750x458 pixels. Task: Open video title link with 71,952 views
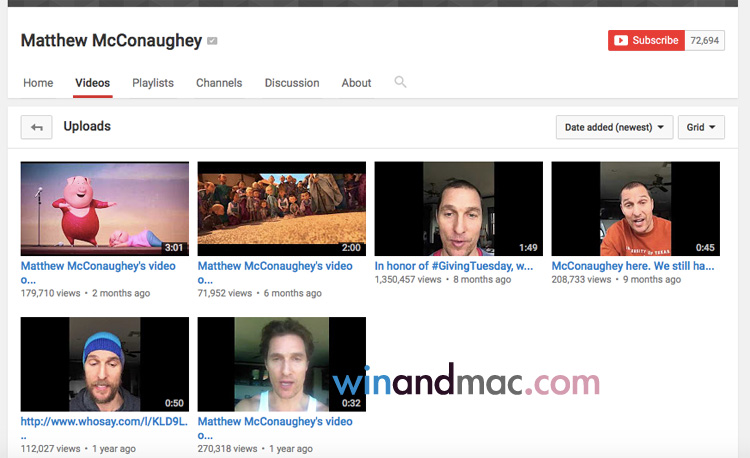coord(275,273)
